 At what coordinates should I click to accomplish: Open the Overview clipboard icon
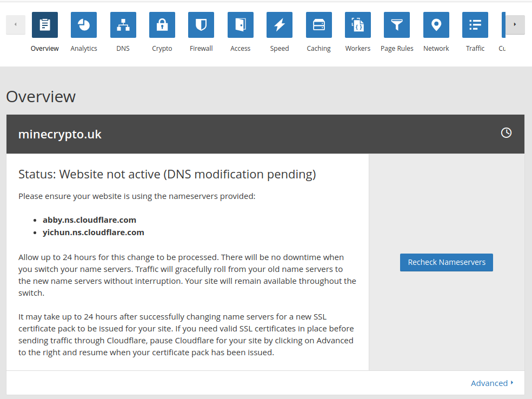45,25
